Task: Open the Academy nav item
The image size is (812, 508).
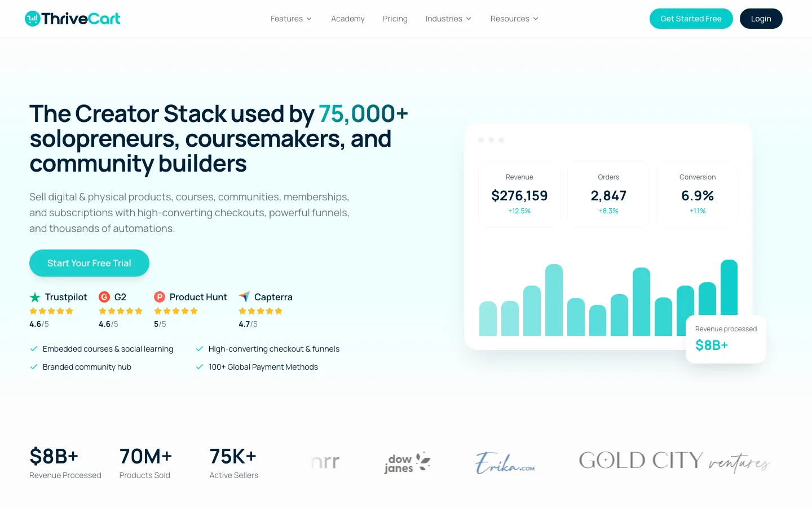Action: pyautogui.click(x=348, y=19)
